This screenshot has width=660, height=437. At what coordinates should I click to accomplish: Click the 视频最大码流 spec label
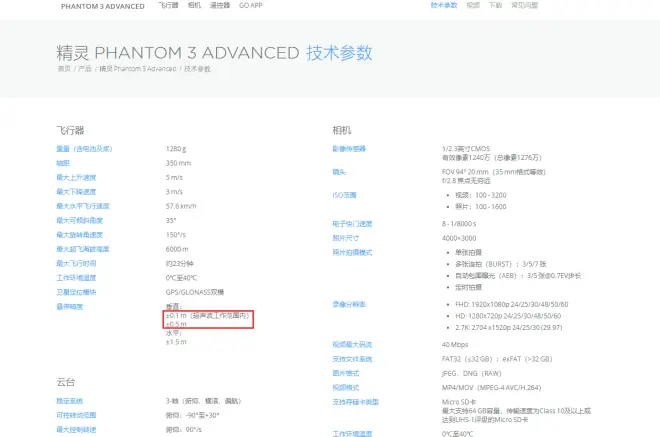[x=352, y=344]
